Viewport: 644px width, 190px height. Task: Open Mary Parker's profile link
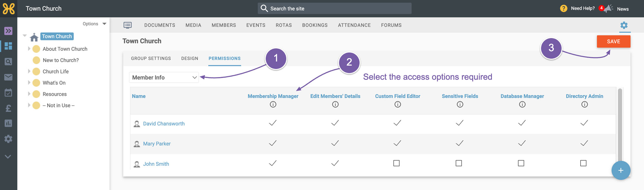click(x=157, y=144)
